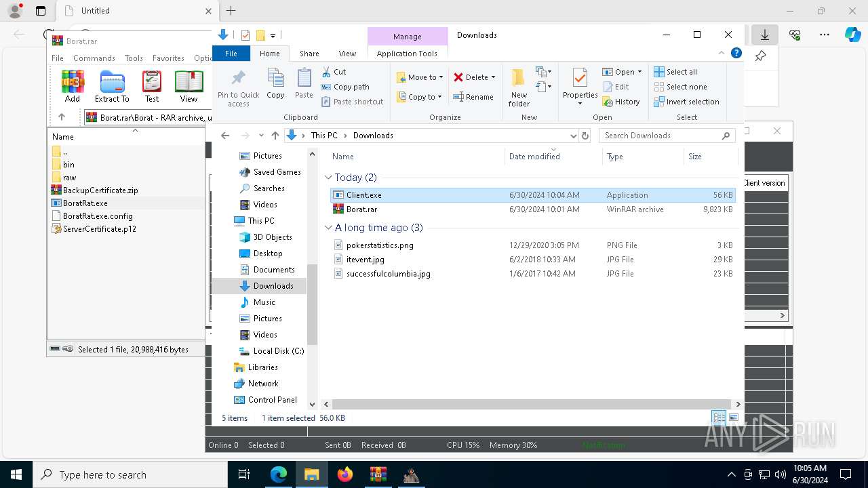Collapse the A long time ago group
Image resolution: width=868 pixels, height=488 pixels.
point(328,228)
